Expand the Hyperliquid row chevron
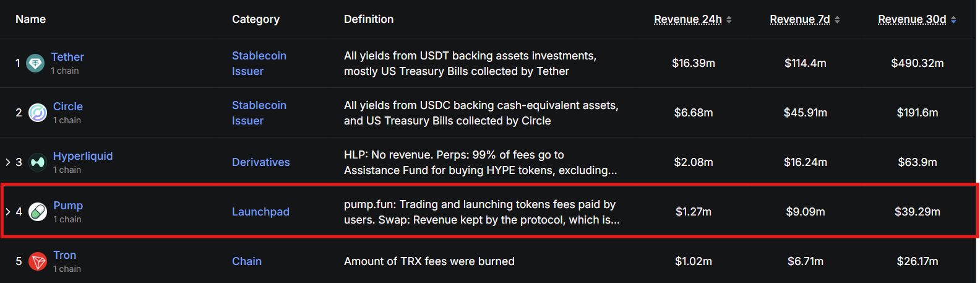Viewport: 980px width, 283px height. coord(8,162)
